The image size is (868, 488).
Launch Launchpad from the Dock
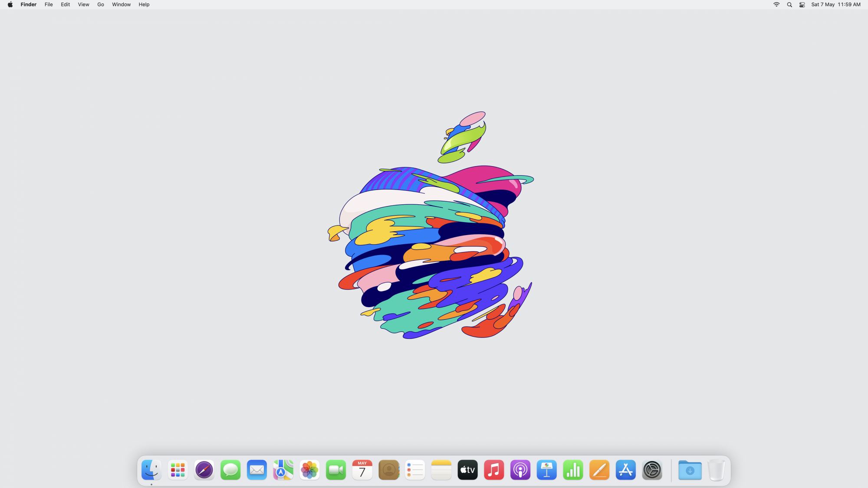point(178,470)
